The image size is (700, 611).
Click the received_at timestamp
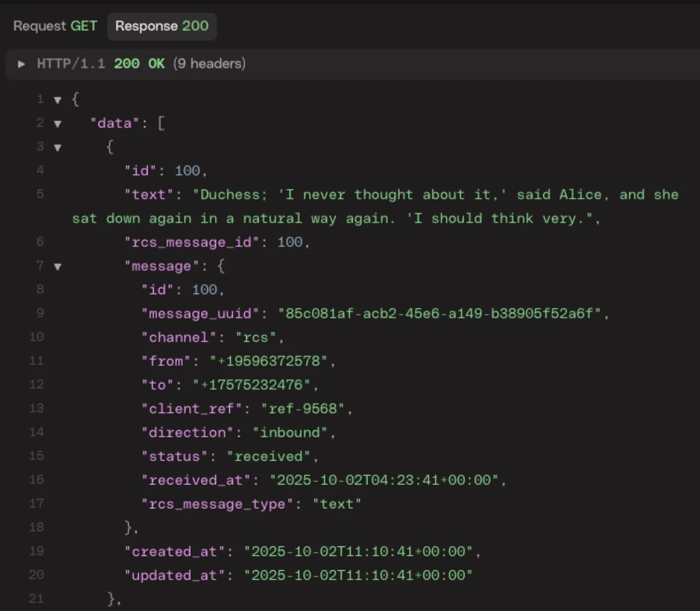[387, 480]
